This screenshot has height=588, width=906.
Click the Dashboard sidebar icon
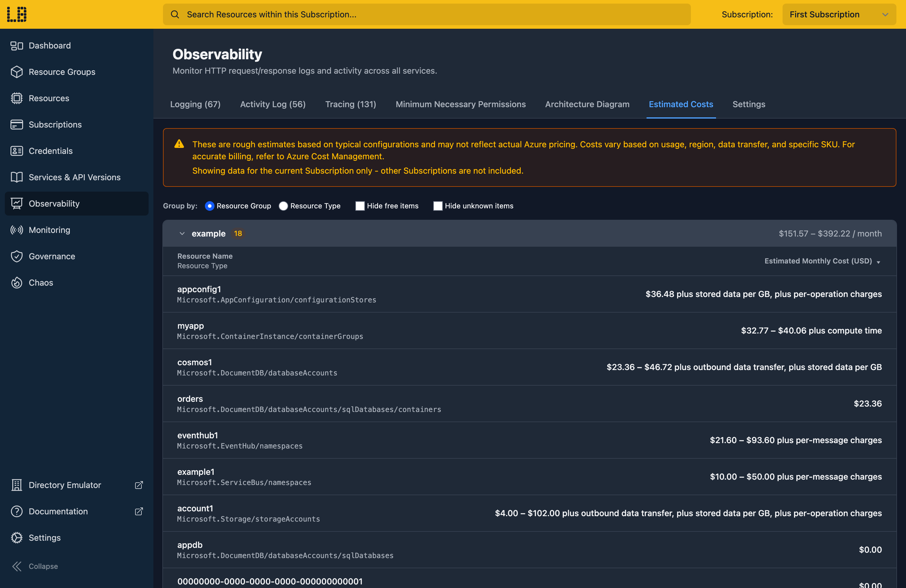click(17, 46)
